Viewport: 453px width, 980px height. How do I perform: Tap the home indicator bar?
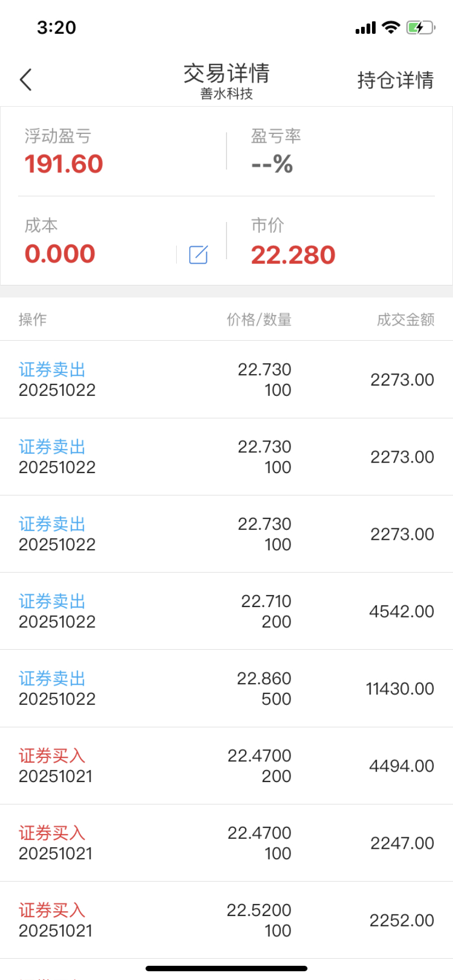coord(226,969)
